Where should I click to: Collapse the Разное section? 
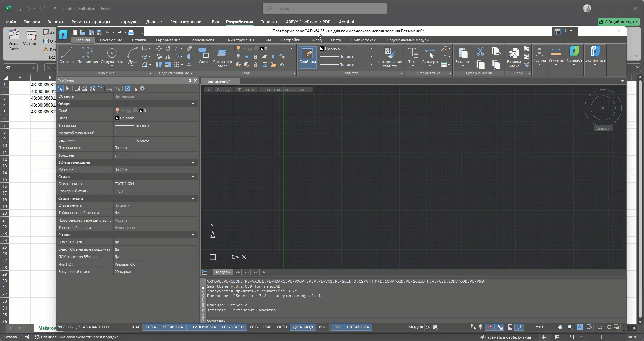[193, 235]
